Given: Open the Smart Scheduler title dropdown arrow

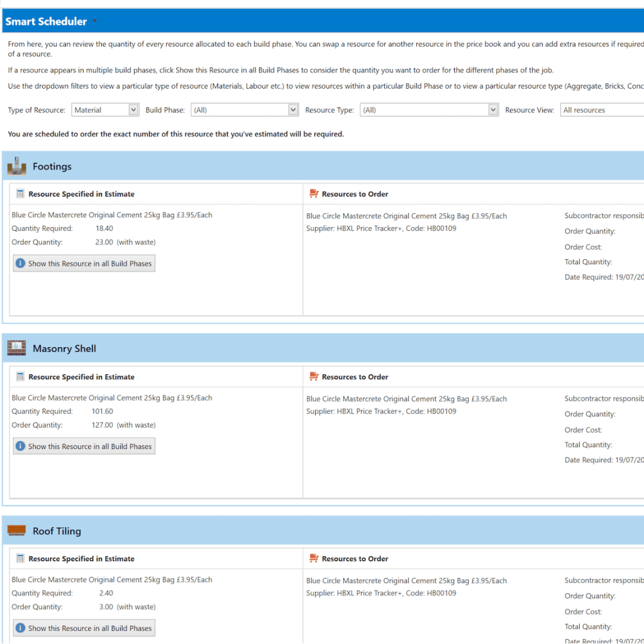Looking at the screenshot, I should 94,21.
